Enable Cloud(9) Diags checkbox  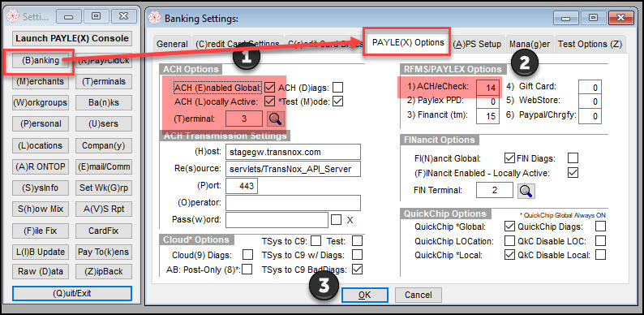(247, 255)
